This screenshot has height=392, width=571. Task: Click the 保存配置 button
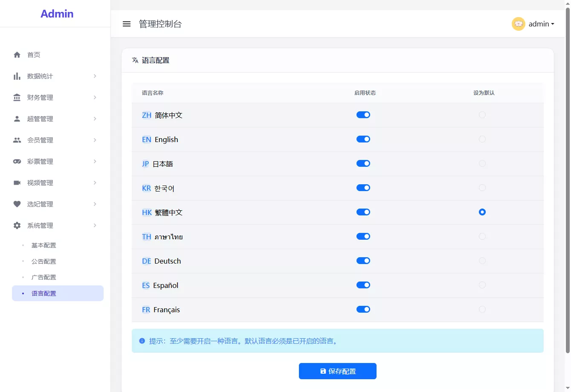point(337,371)
